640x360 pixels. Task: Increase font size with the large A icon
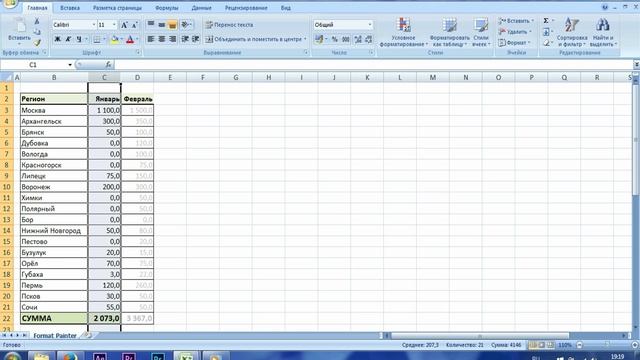tap(124, 25)
